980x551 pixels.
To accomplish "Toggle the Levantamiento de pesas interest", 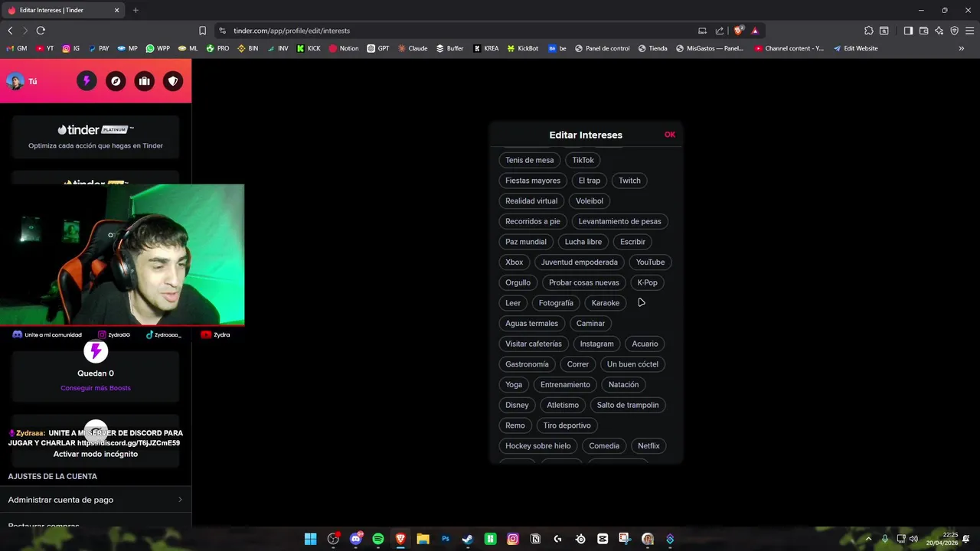I will pyautogui.click(x=619, y=221).
